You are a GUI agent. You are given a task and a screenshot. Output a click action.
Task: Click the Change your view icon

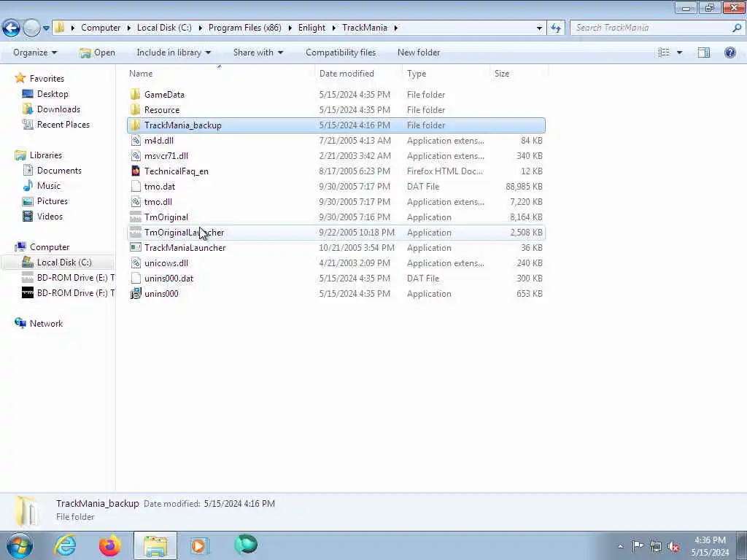tap(664, 52)
